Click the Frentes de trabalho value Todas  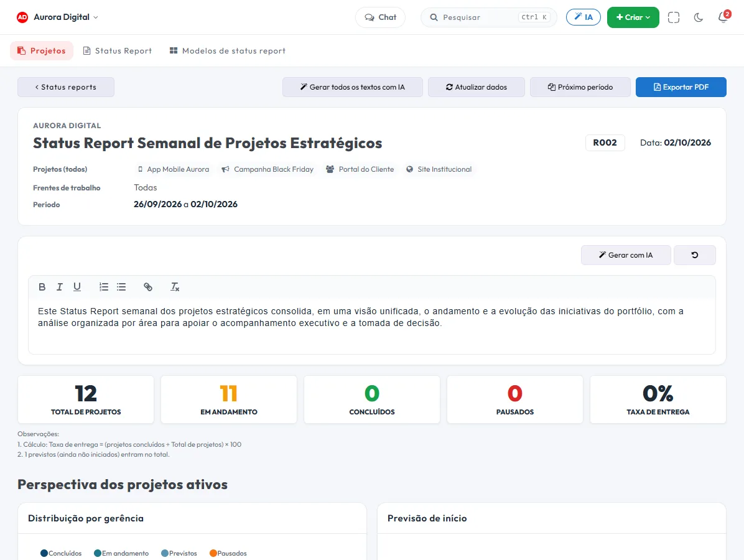pyautogui.click(x=145, y=187)
